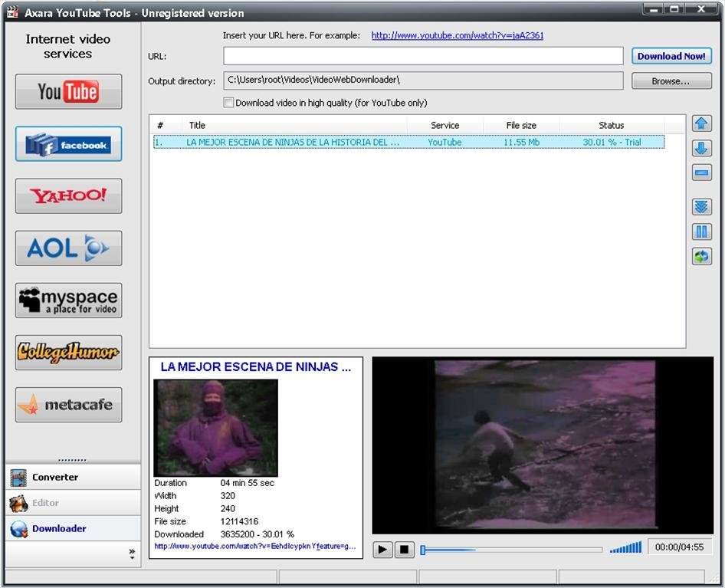Sort by the Title column header
Image resolution: width=725 pixels, height=588 pixels.
[294, 126]
